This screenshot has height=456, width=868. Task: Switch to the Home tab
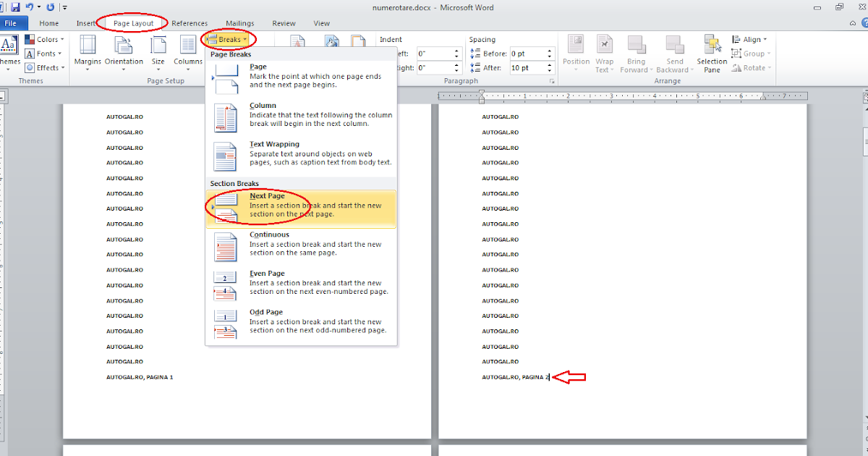[49, 23]
